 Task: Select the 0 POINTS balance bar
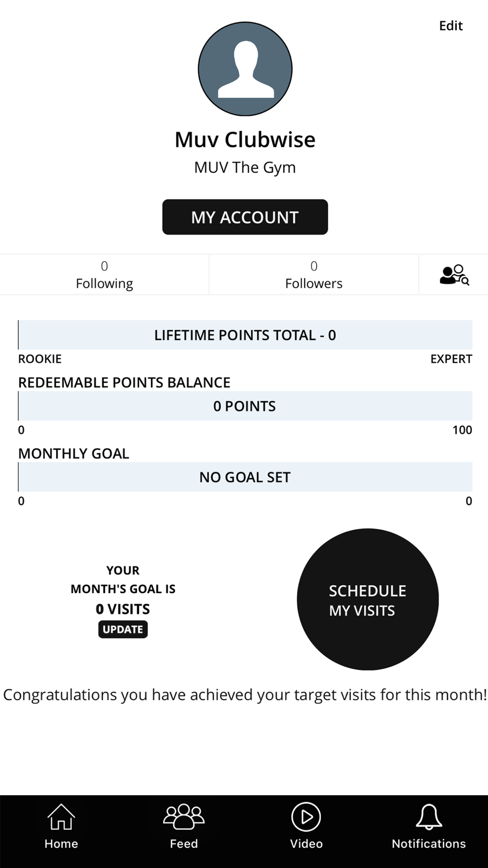tap(245, 406)
